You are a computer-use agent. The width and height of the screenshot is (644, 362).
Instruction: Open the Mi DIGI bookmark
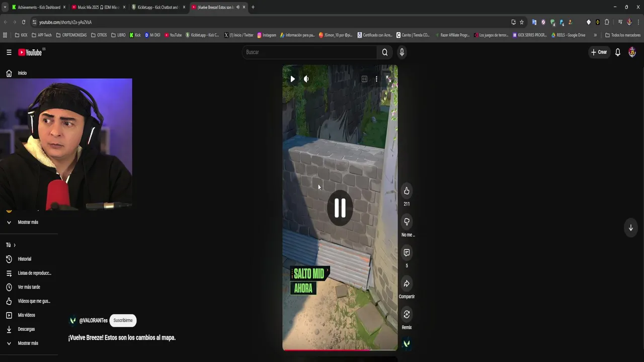click(x=152, y=35)
